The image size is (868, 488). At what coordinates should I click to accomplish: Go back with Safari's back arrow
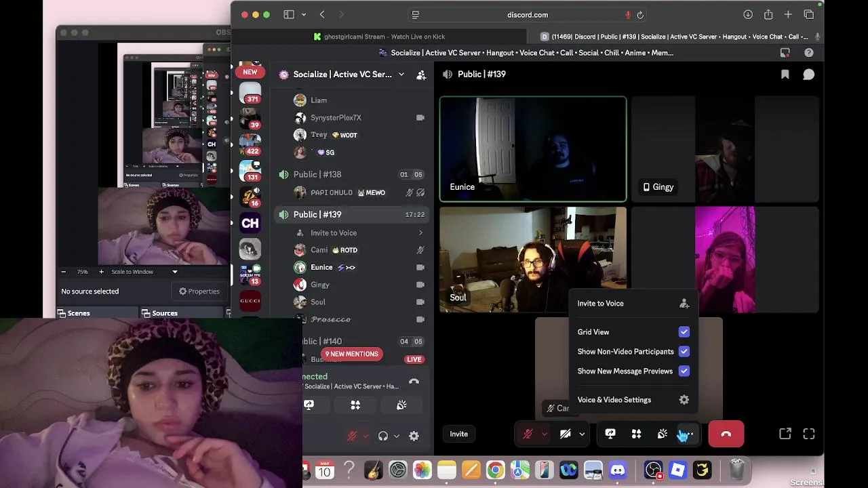322,15
